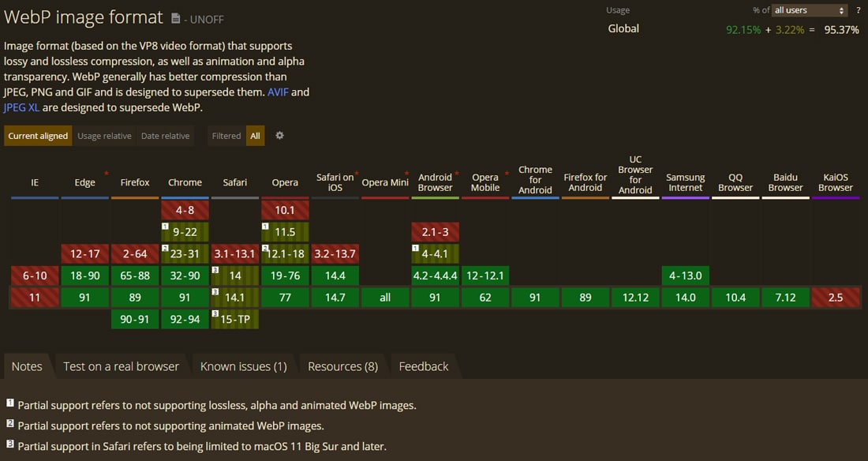Click note 3 marker on Safari 14.1
Image resolution: width=868 pixels, height=461 pixels.
point(215,292)
